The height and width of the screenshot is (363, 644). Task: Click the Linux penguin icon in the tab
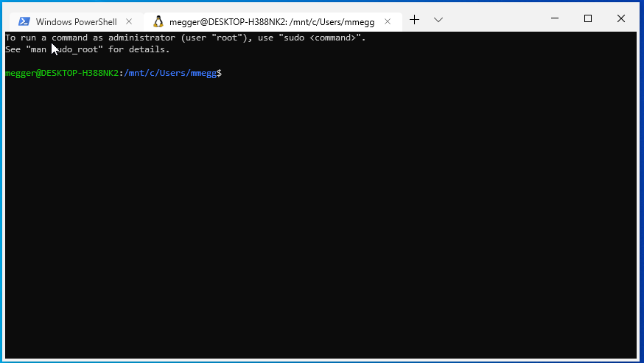click(158, 21)
